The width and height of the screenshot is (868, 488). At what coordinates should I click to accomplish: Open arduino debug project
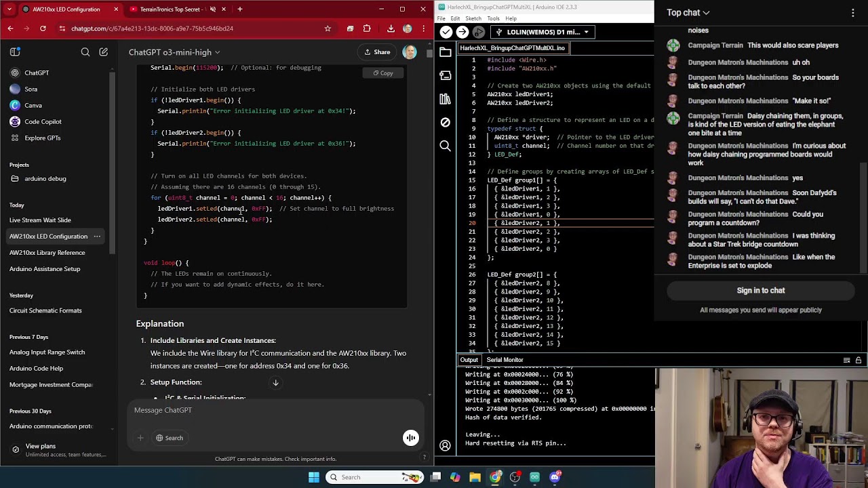click(45, 178)
